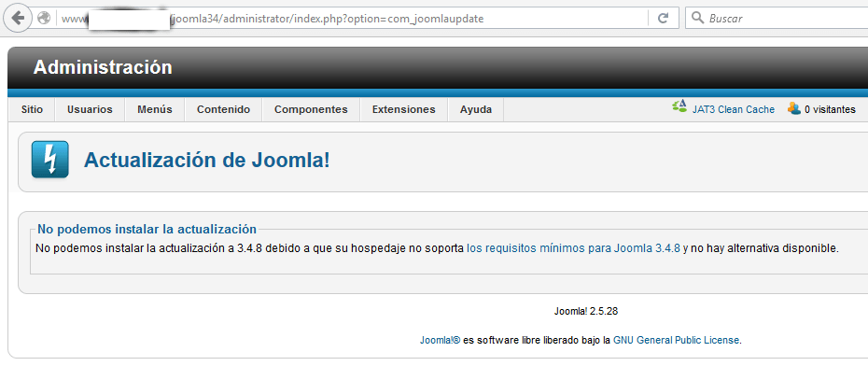The height and width of the screenshot is (380, 868).
Task: Click the 'Joomla! 2.5.28' version text
Action: tap(586, 311)
